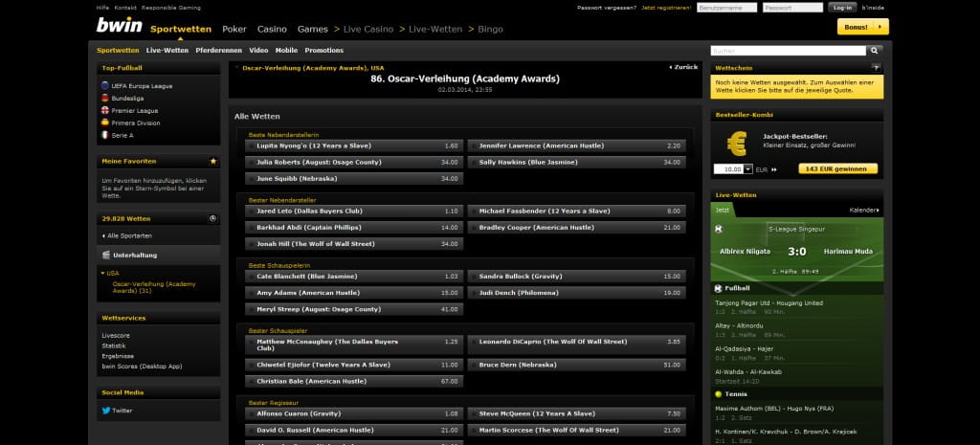980x445 pixels.
Task: Open Livescore under Wettservices
Action: (x=116, y=336)
